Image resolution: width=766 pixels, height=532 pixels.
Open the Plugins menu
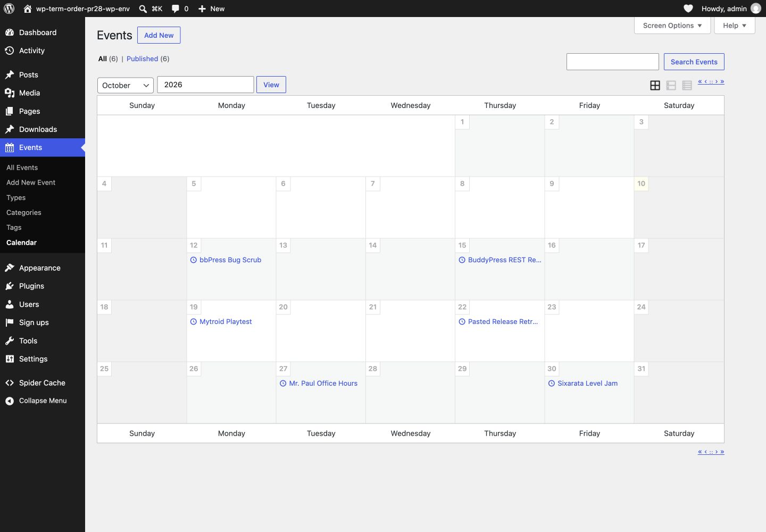pyautogui.click(x=43, y=286)
